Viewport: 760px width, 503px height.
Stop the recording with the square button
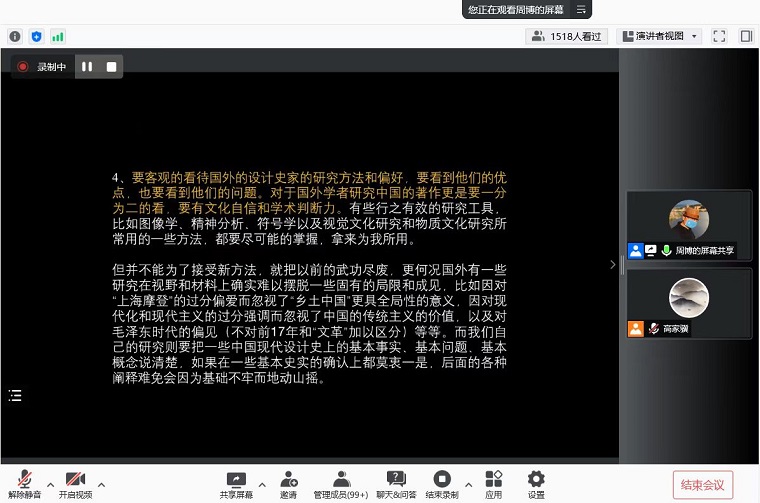(x=111, y=67)
